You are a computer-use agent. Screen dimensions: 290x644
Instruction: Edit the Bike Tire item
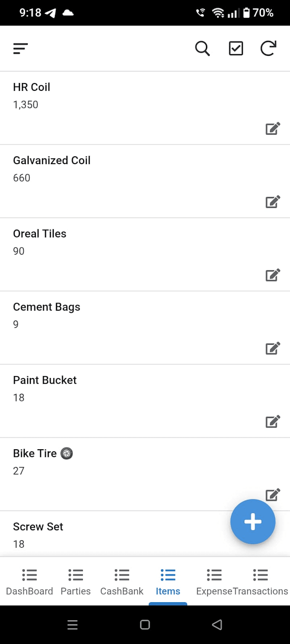coord(273,494)
